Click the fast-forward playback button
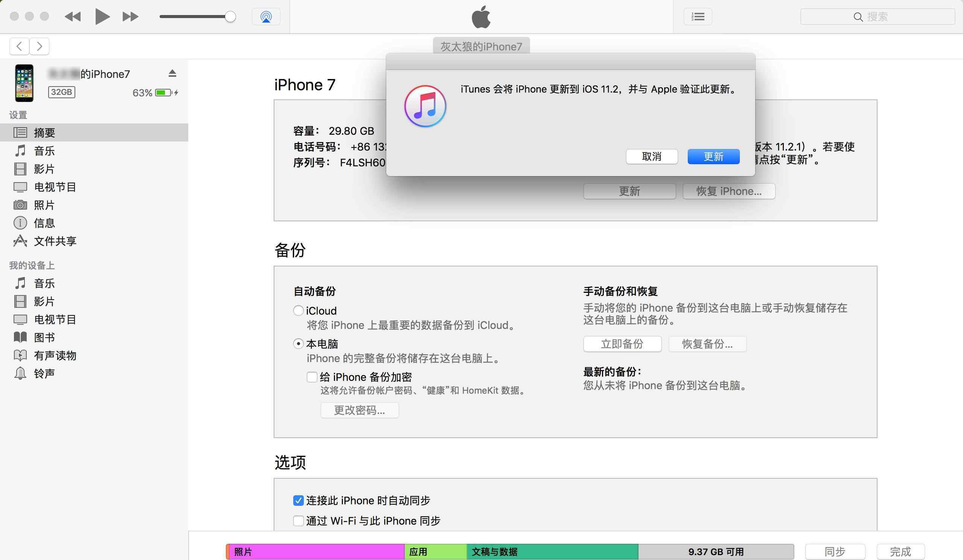This screenshot has height=560, width=963. point(130,17)
